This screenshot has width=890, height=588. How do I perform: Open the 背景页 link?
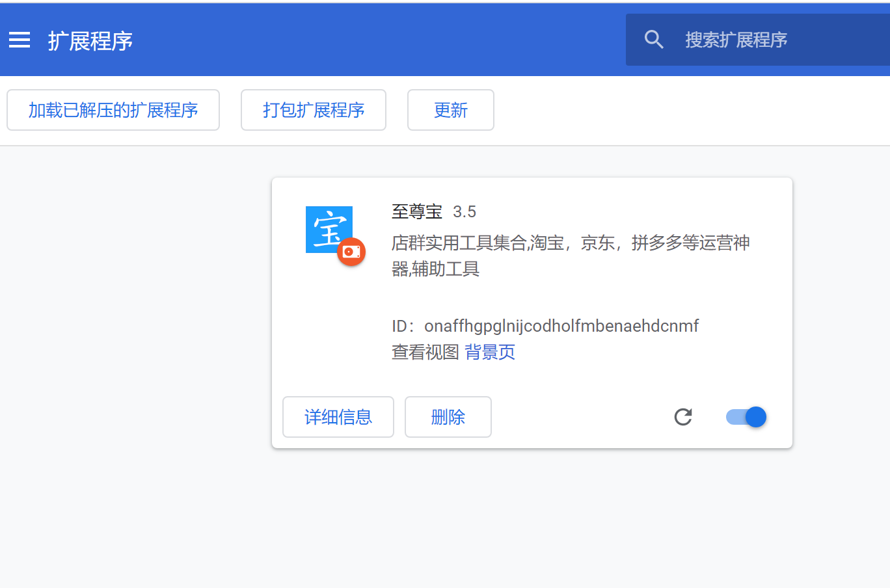[x=490, y=352]
